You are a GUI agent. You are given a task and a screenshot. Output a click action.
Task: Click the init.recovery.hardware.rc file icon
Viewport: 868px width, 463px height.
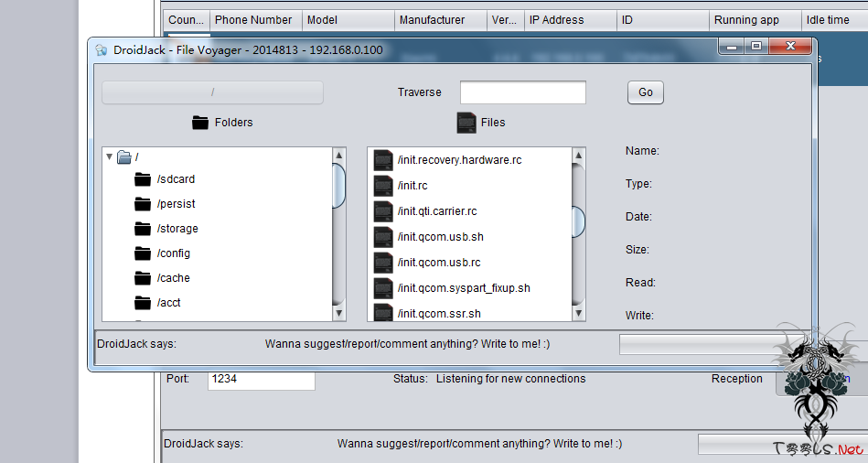point(383,160)
